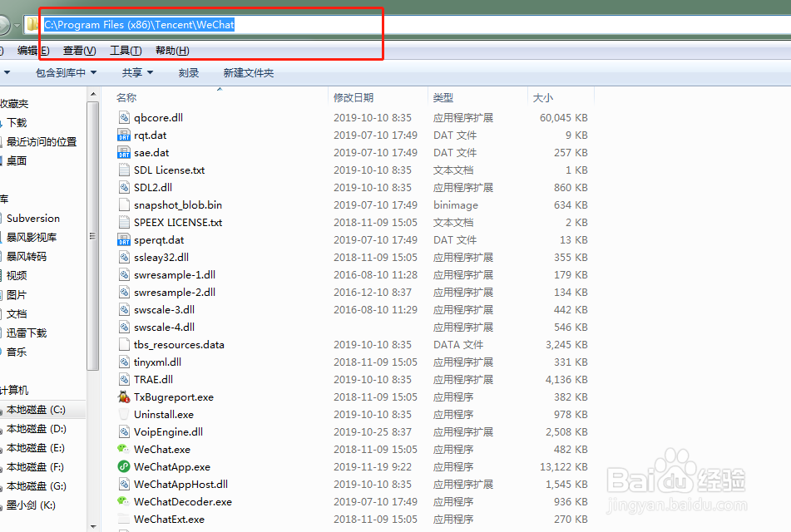Click the SDL2.dll file icon

pyautogui.click(x=124, y=188)
